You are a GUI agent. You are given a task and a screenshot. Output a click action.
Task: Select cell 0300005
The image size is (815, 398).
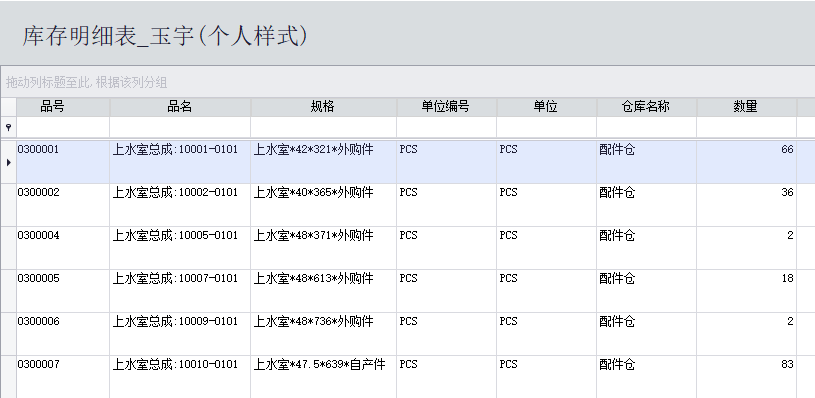coord(63,291)
